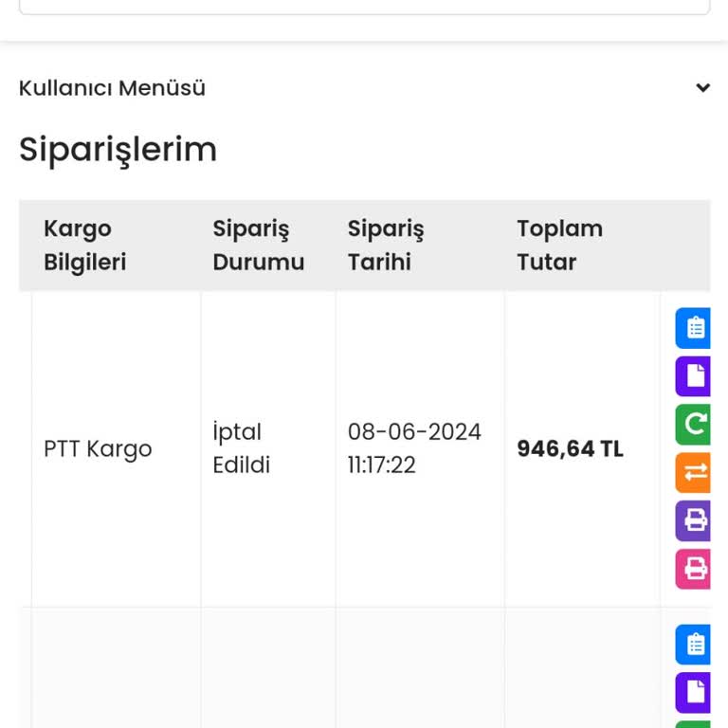Click the Toplam Tutar column header
The height and width of the screenshot is (728, 728).
[x=559, y=246]
